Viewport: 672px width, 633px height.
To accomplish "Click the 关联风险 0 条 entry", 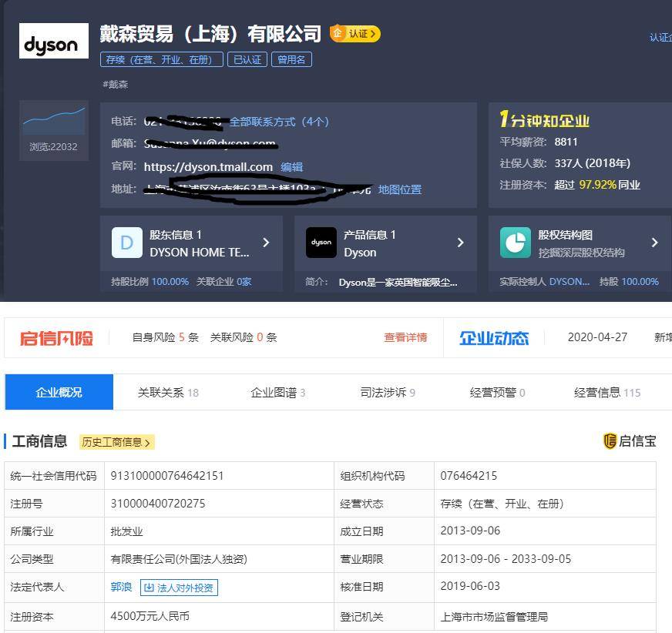I will 244,337.
